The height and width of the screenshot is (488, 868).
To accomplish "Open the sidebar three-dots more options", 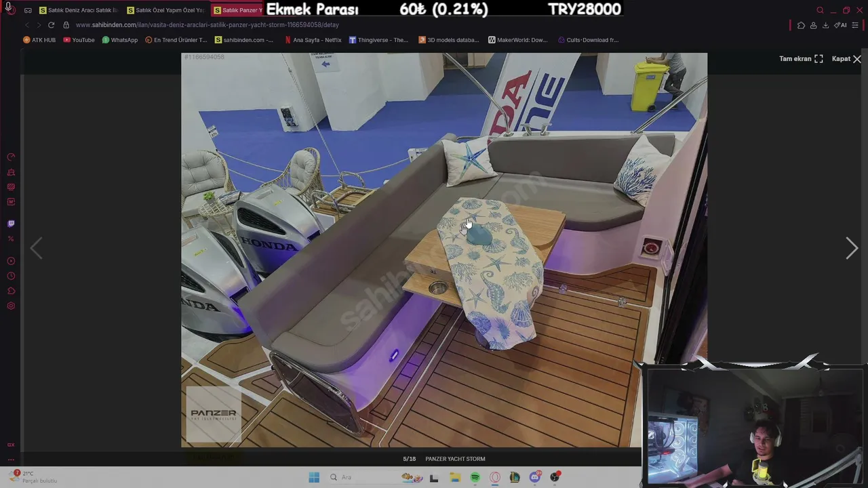I will point(11,460).
